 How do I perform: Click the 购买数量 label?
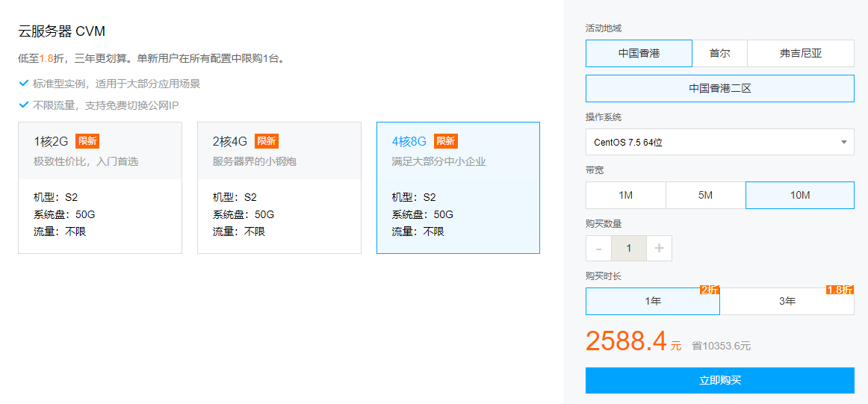tap(604, 223)
